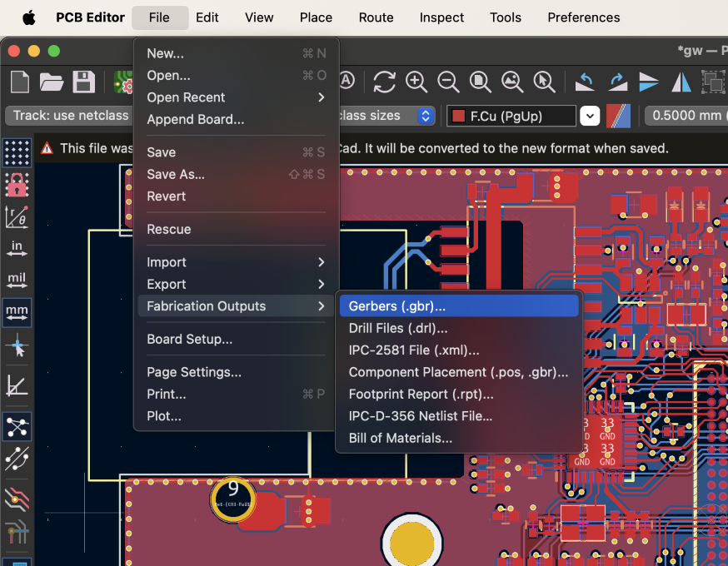Toggle full-window crosshair cursor icon
The image size is (728, 566).
[17, 345]
